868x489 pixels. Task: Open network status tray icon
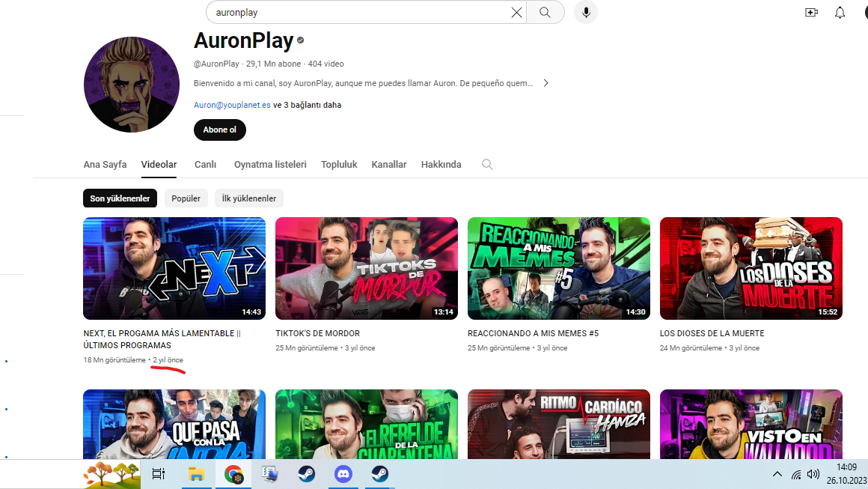[796, 475]
